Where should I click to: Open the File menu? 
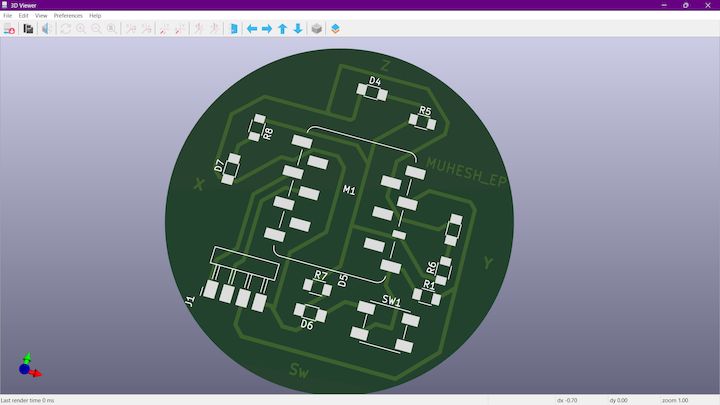coord(8,16)
